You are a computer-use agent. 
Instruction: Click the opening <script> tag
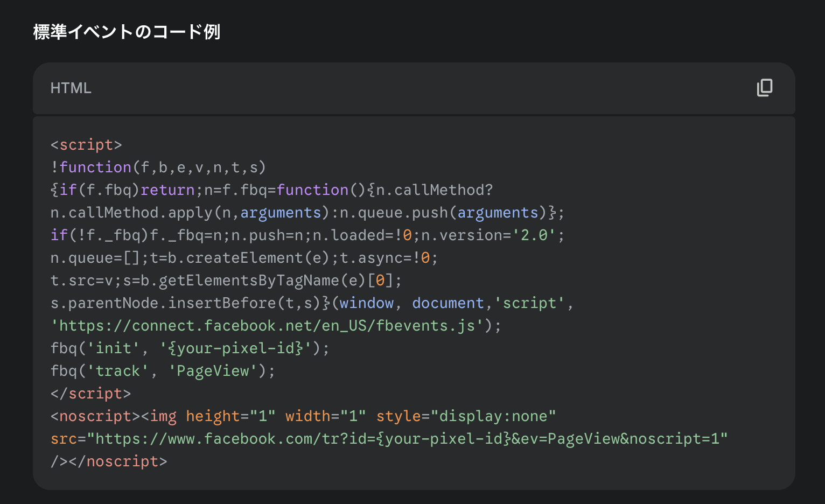pyautogui.click(x=86, y=145)
